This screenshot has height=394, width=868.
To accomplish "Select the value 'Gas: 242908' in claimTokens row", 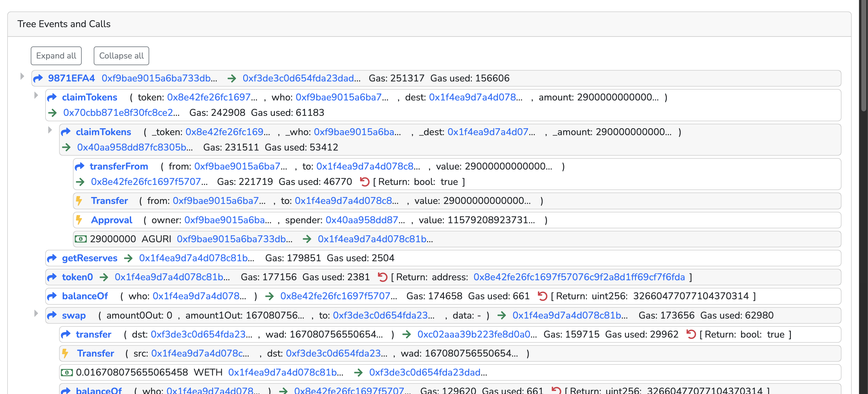I will point(217,113).
